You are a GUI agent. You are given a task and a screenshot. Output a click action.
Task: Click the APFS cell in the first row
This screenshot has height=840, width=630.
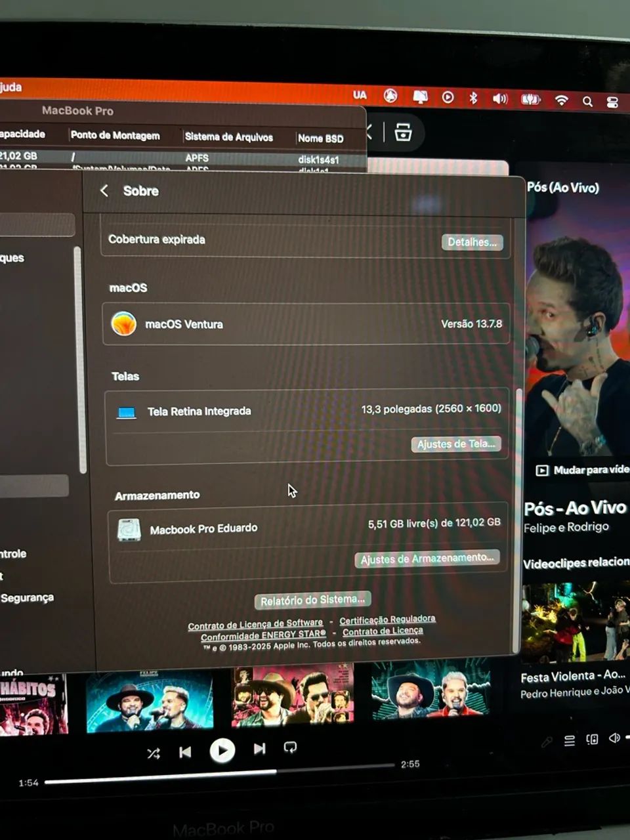click(x=197, y=158)
